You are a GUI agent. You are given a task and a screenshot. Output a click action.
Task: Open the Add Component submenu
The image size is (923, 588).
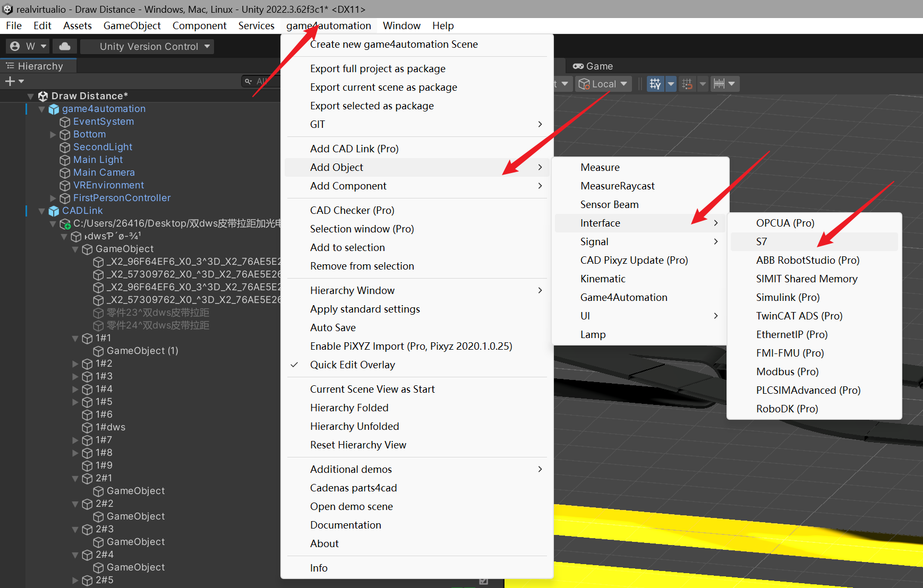click(x=417, y=186)
